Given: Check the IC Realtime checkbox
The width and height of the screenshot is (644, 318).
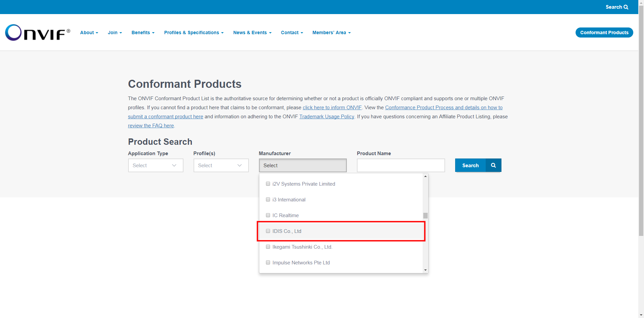Looking at the screenshot, I should 268,215.
